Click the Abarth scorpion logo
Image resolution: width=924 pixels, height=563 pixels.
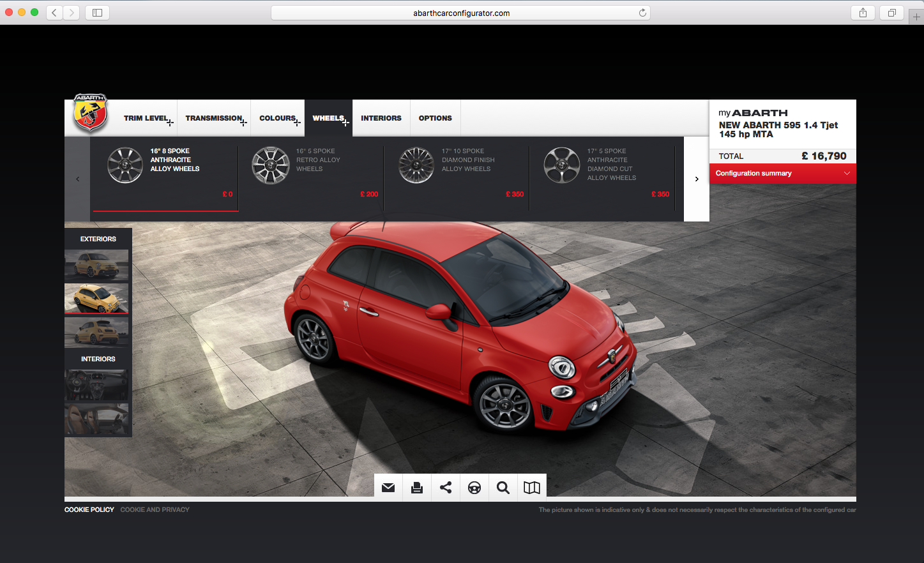90,113
